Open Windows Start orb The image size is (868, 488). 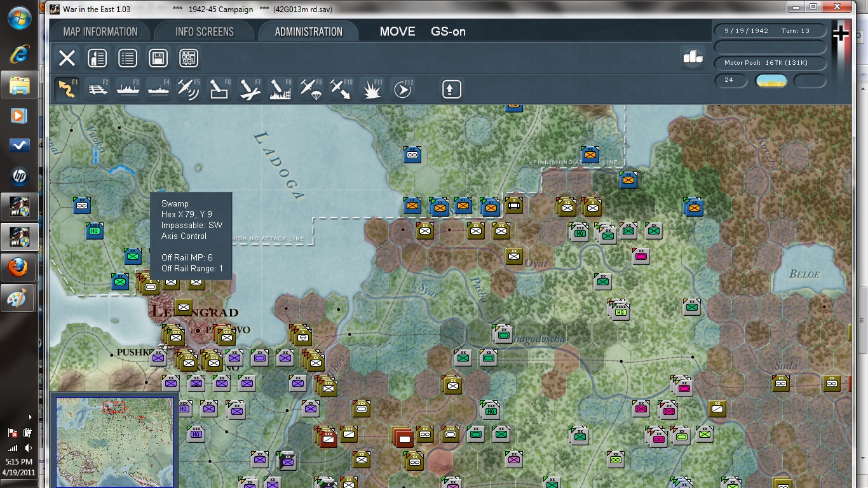pyautogui.click(x=20, y=17)
